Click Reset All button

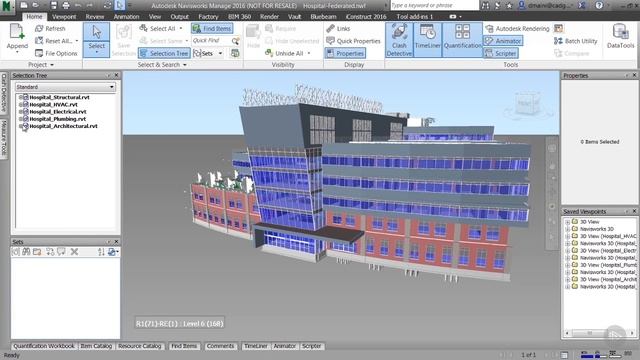coord(57,41)
